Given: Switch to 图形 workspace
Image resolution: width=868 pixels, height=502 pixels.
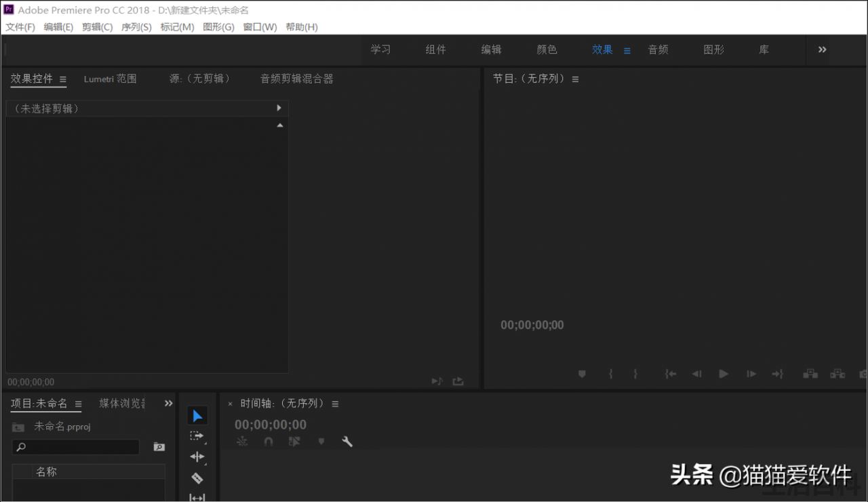Looking at the screenshot, I should click(x=713, y=50).
